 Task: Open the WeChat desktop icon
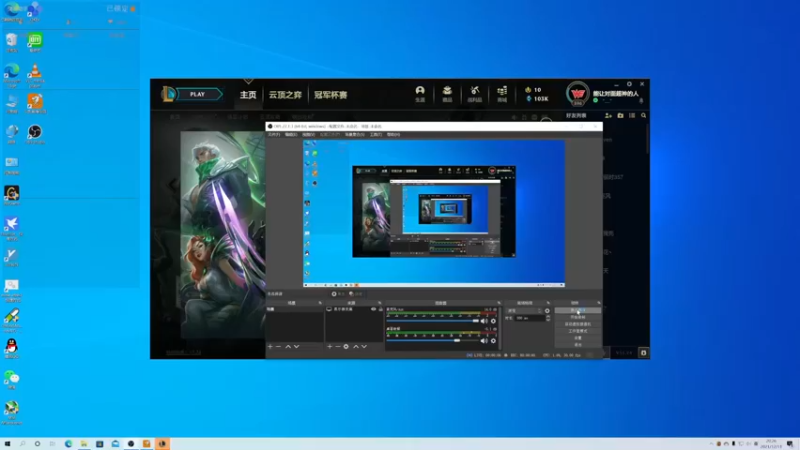[11, 380]
